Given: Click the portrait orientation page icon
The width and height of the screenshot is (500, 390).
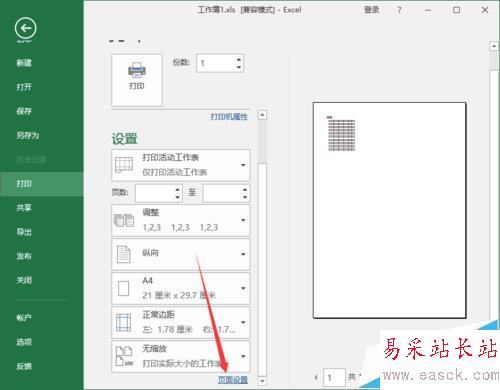Looking at the screenshot, I should [124, 254].
